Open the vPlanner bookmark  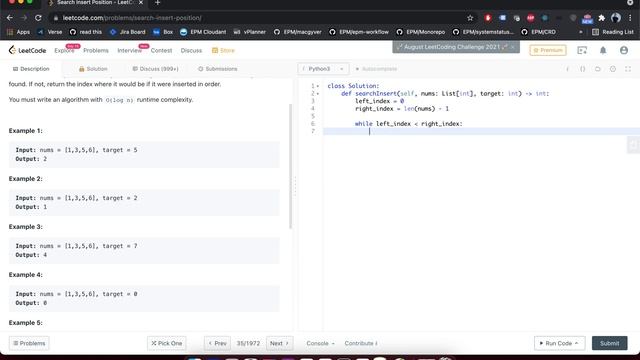[x=249, y=32]
